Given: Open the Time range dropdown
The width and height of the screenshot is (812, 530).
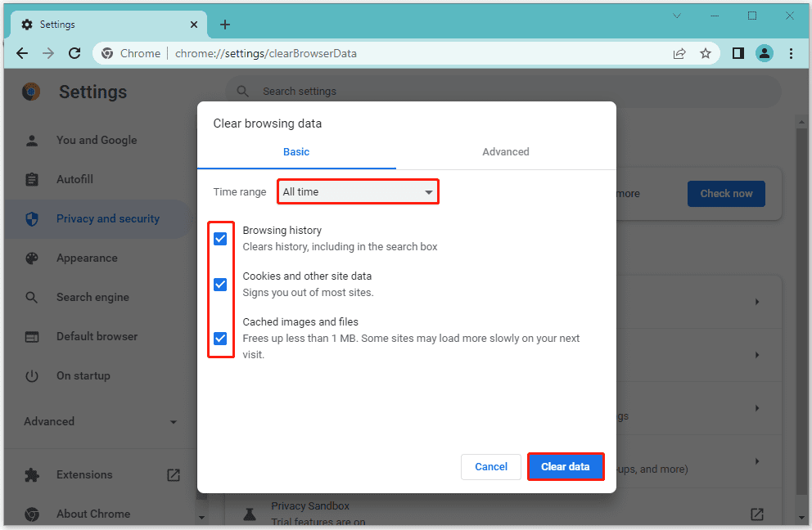Looking at the screenshot, I should click(x=358, y=192).
